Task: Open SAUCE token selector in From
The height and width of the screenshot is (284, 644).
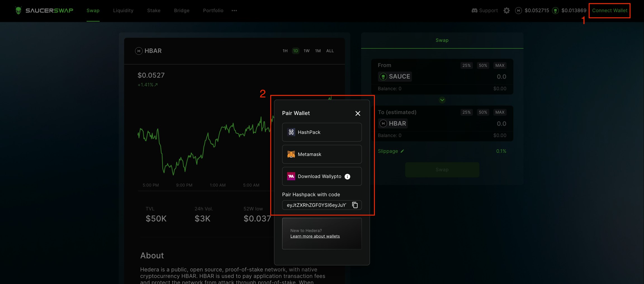Action: [x=395, y=76]
